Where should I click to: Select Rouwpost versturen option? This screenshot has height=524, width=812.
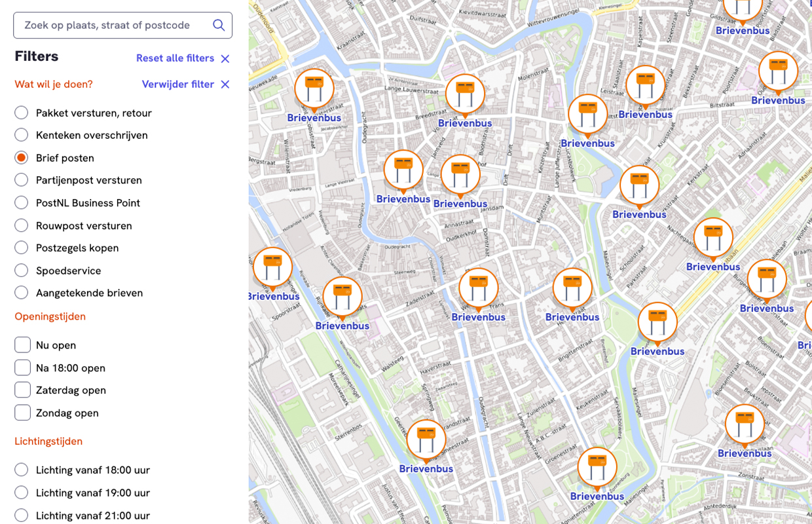22,225
